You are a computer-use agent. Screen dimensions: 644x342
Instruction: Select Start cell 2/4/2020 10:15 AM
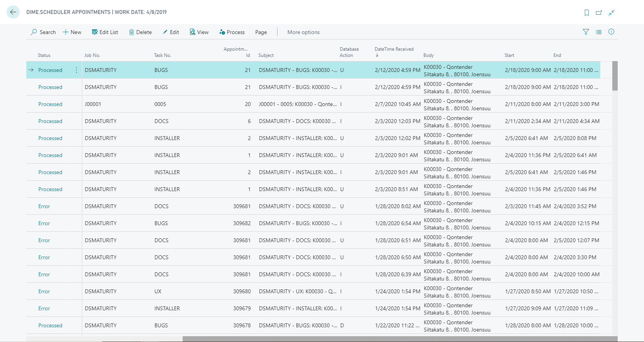point(528,223)
